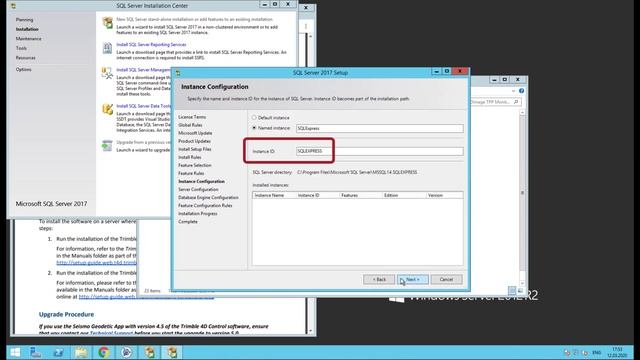Click the SQL Server Installation Center title bar icon
The height and width of the screenshot is (360, 640).
coord(13,6)
